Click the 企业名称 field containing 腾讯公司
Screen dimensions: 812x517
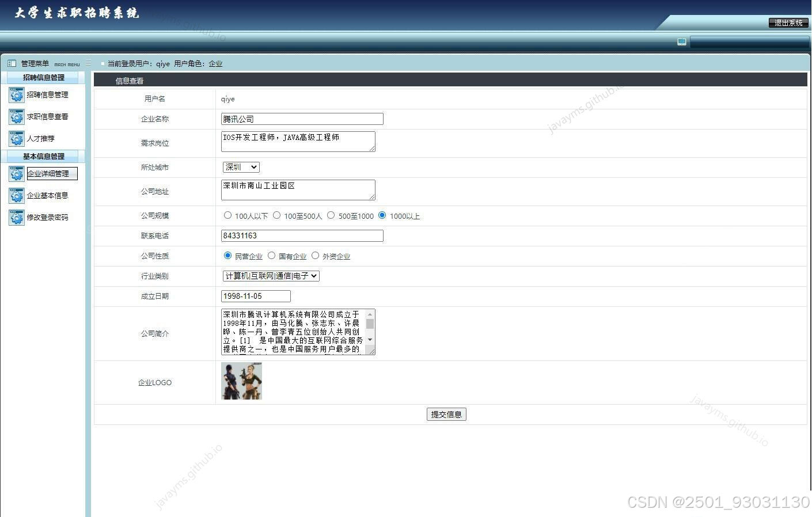click(302, 119)
